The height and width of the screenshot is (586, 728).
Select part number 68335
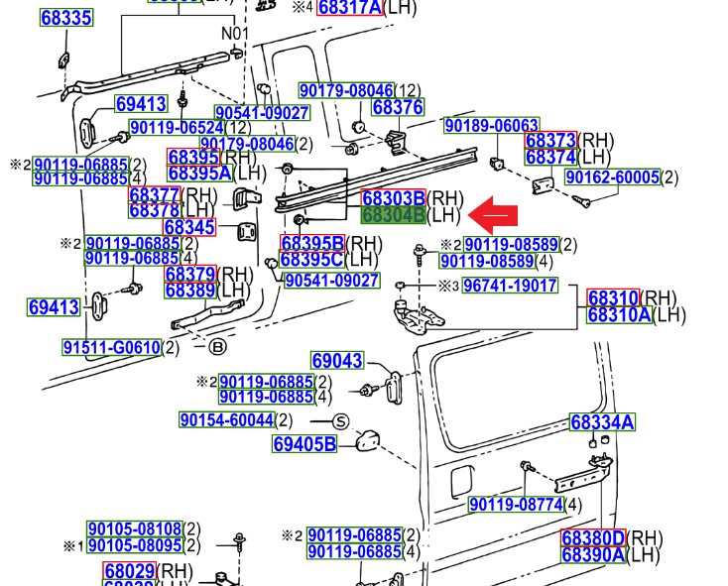tap(66, 18)
